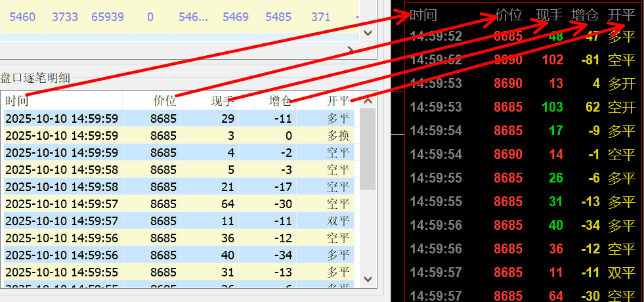Click scroll-down arrow of tick detail table
644x302 pixels.
point(368,279)
